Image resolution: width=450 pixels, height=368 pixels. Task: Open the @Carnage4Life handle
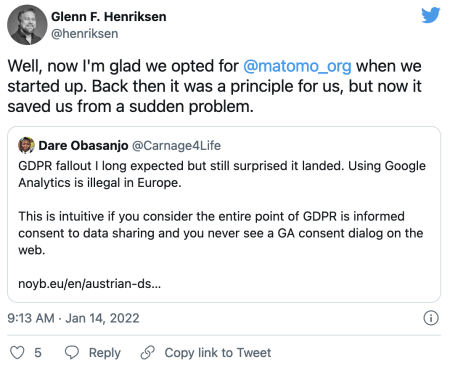click(176, 146)
